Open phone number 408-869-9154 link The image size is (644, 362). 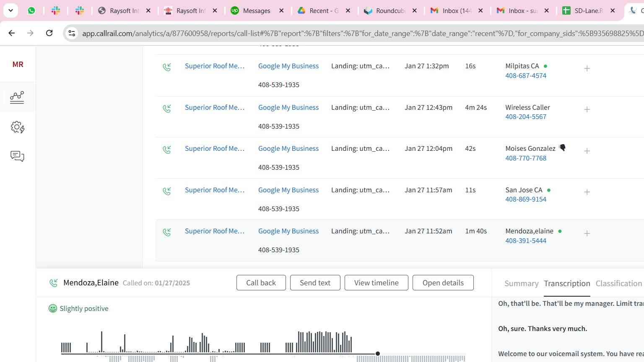526,199
